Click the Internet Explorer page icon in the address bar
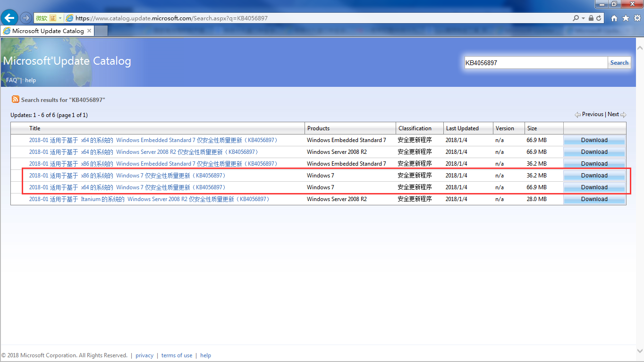The height and width of the screenshot is (362, 644). point(70,18)
